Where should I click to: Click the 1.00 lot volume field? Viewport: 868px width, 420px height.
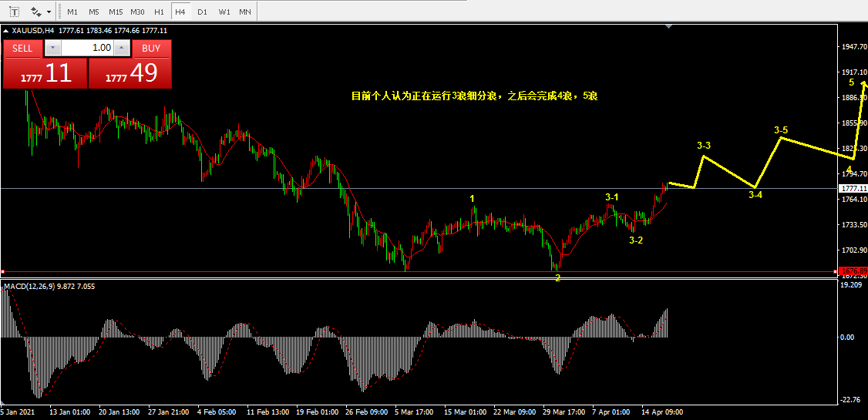87,48
